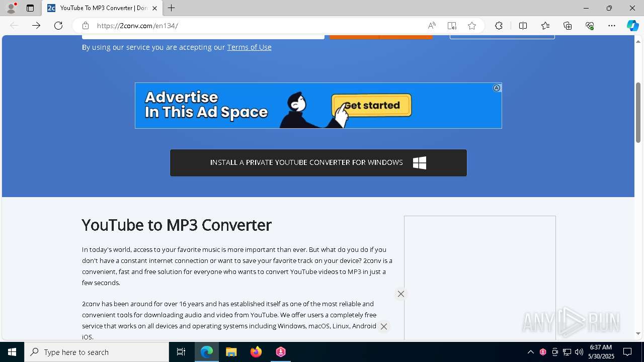Open File Explorer from taskbar
The width and height of the screenshot is (644, 362).
click(231, 352)
